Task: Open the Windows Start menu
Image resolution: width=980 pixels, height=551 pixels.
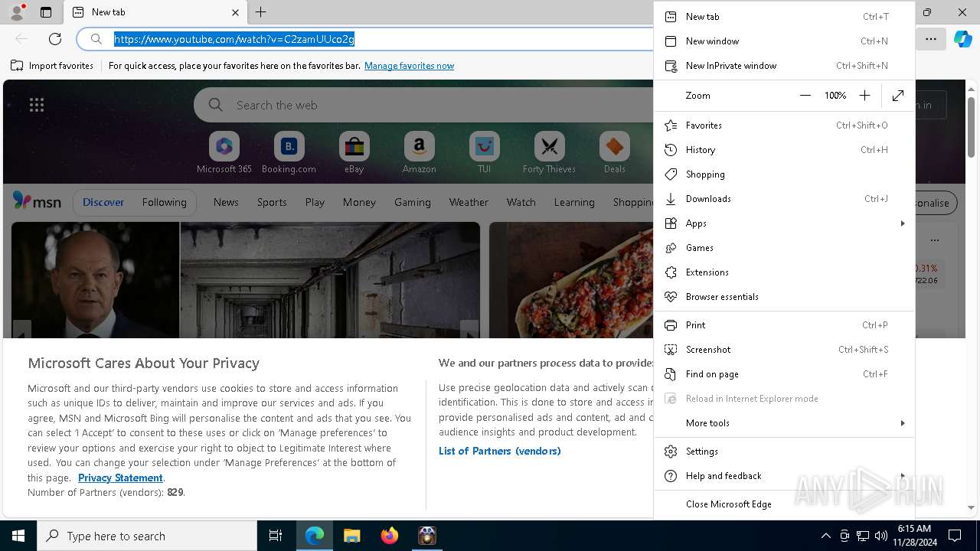Action: point(18,536)
